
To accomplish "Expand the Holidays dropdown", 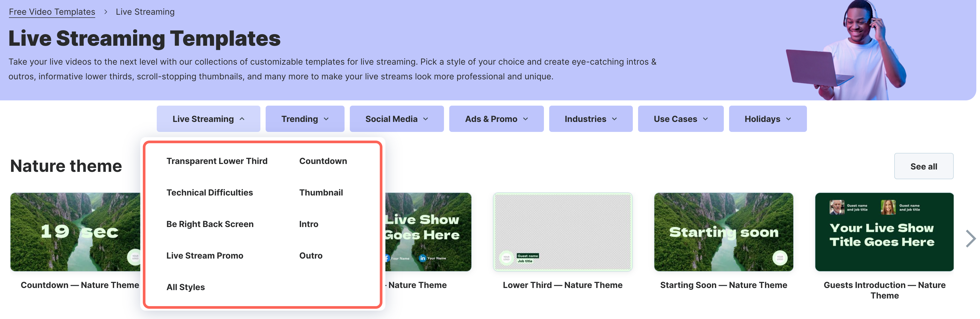I will pyautogui.click(x=768, y=119).
